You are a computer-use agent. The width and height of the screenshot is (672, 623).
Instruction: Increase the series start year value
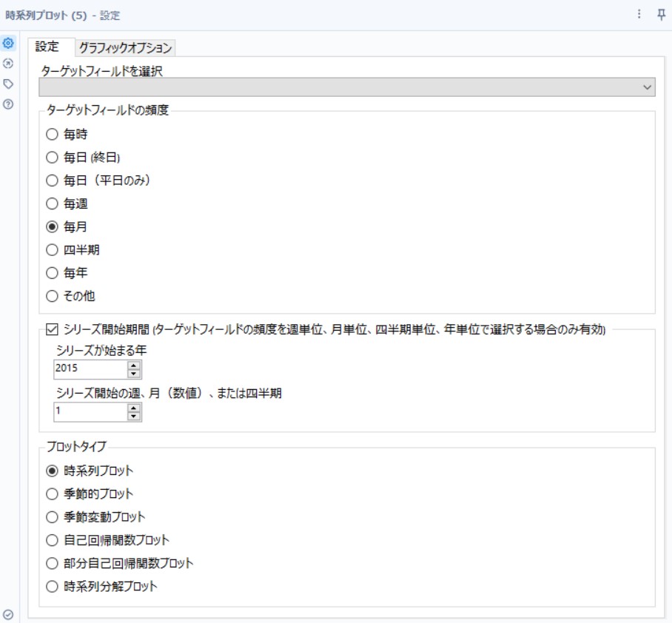pyautogui.click(x=134, y=364)
